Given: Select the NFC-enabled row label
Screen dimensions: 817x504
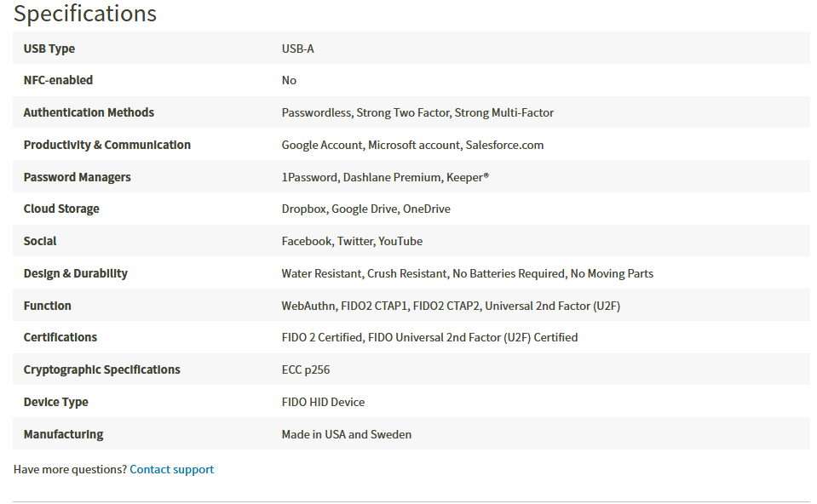Looking at the screenshot, I should (58, 80).
